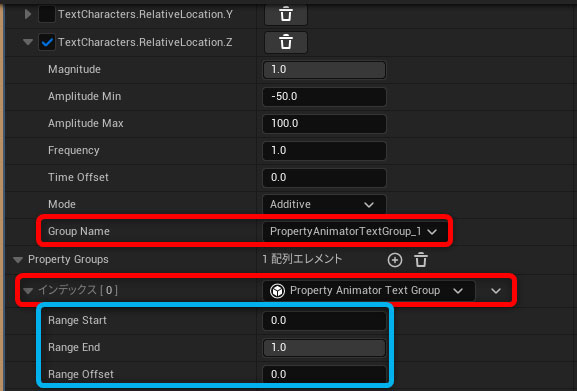Click the Amplitude Min field showing -50.0
Viewport: 577px width, 391px height.
pyautogui.click(x=324, y=96)
